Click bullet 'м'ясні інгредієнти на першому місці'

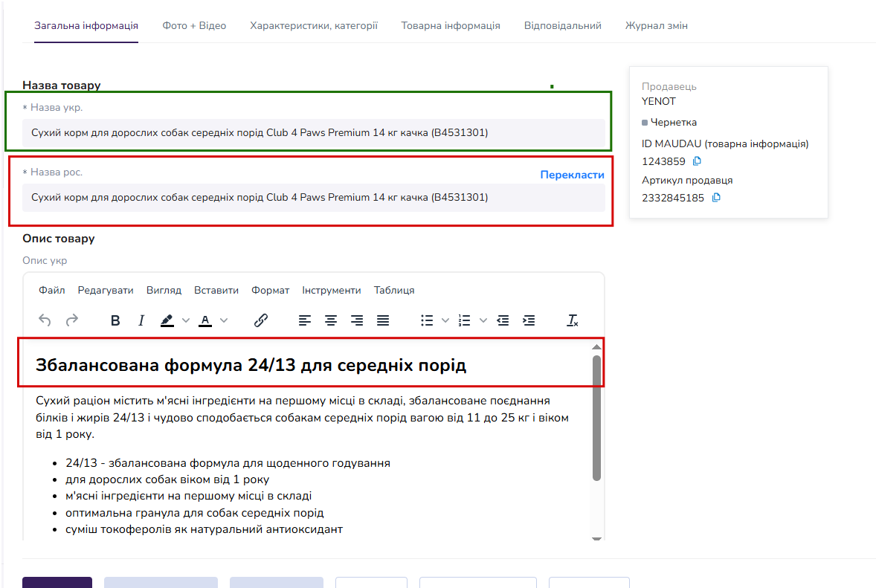click(188, 496)
